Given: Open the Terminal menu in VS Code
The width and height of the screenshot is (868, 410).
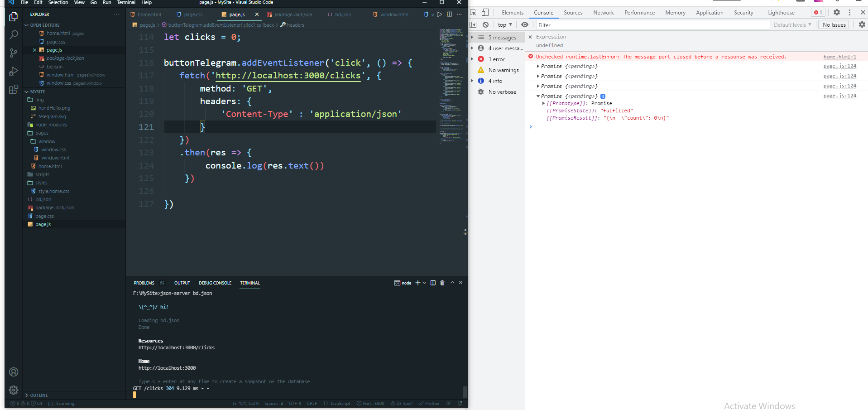Looking at the screenshot, I should pyautogui.click(x=126, y=3).
